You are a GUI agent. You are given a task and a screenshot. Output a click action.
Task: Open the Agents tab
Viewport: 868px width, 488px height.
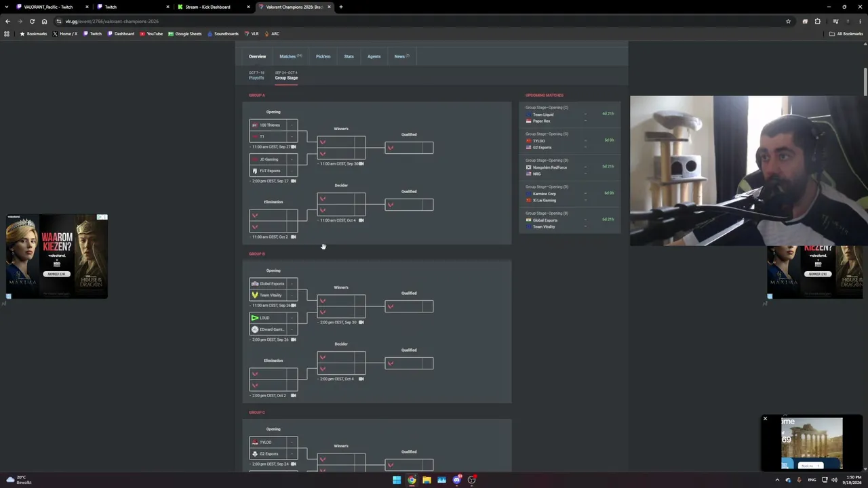374,56
